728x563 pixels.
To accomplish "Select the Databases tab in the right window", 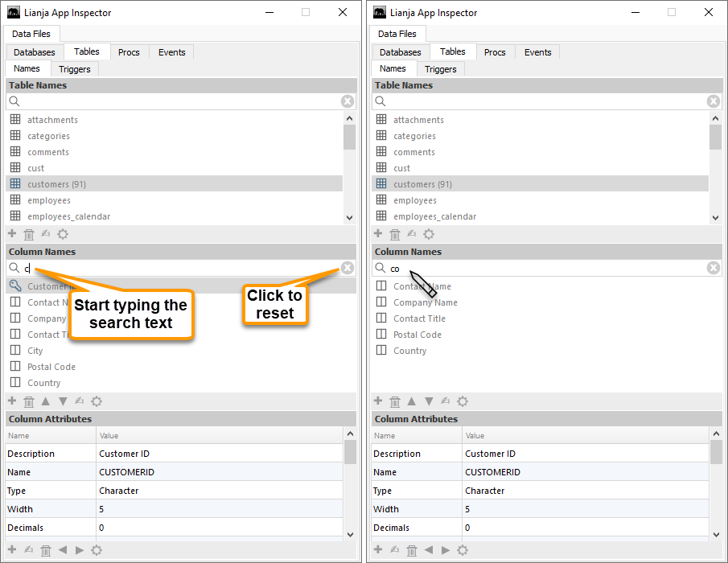I will tap(401, 52).
